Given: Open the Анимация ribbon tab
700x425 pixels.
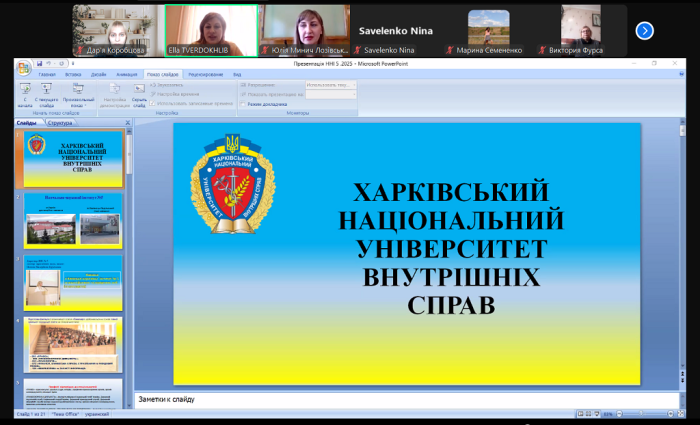Looking at the screenshot, I should (x=127, y=75).
